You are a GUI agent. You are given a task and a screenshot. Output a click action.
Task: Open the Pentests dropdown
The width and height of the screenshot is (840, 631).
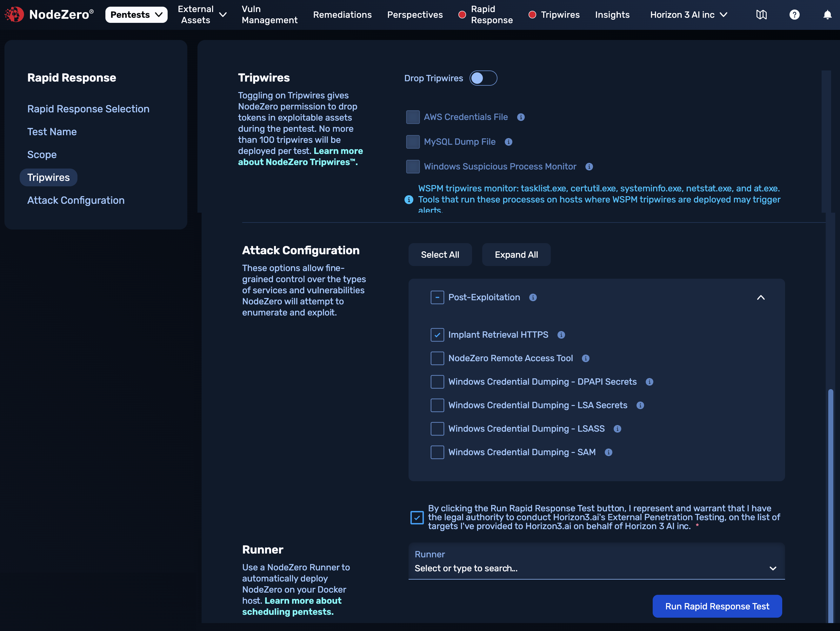pyautogui.click(x=136, y=15)
